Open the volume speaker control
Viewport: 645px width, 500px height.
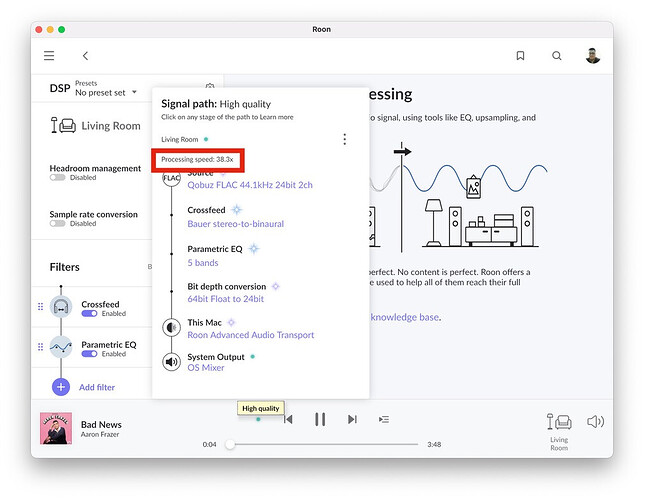click(595, 421)
